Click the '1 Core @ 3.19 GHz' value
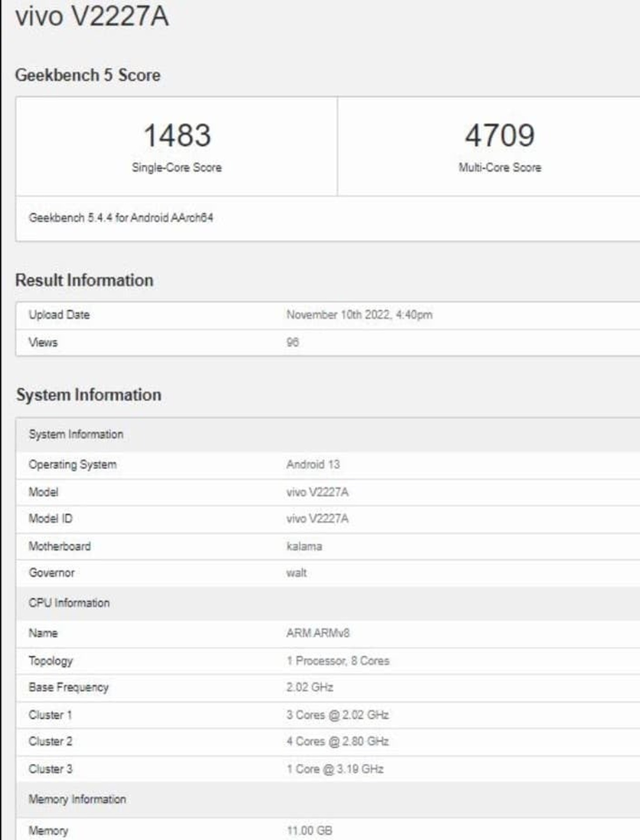Viewport: 640px width, 840px height. [335, 769]
